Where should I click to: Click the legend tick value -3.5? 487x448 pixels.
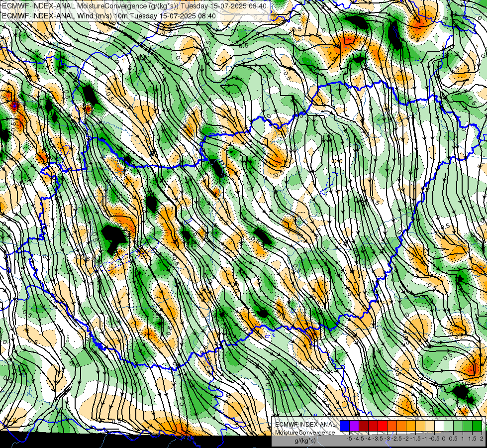[378, 439]
